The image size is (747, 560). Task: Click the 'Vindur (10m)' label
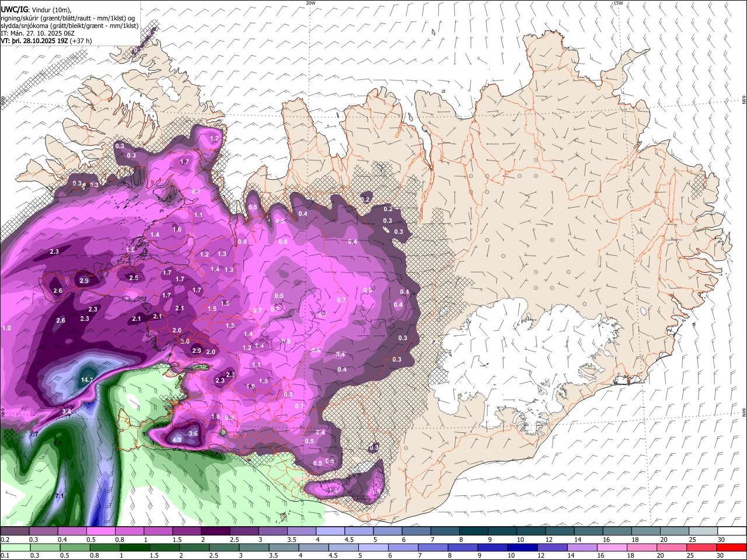(51, 10)
